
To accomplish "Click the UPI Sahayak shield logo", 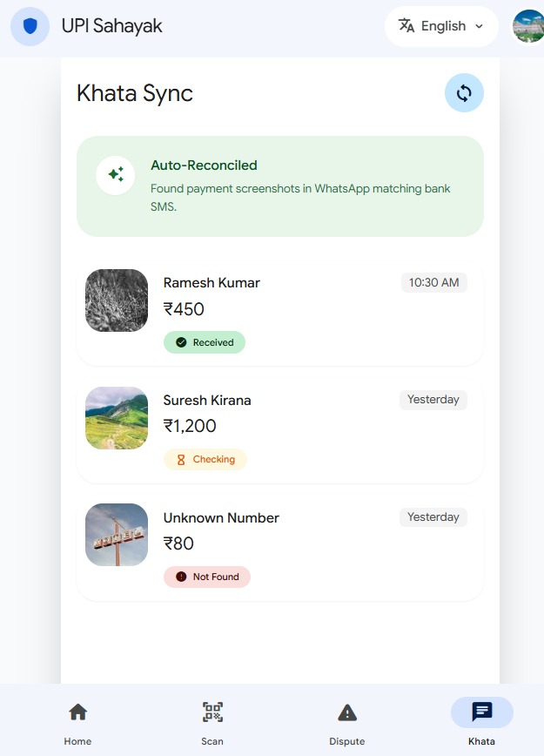I will click(x=30, y=26).
